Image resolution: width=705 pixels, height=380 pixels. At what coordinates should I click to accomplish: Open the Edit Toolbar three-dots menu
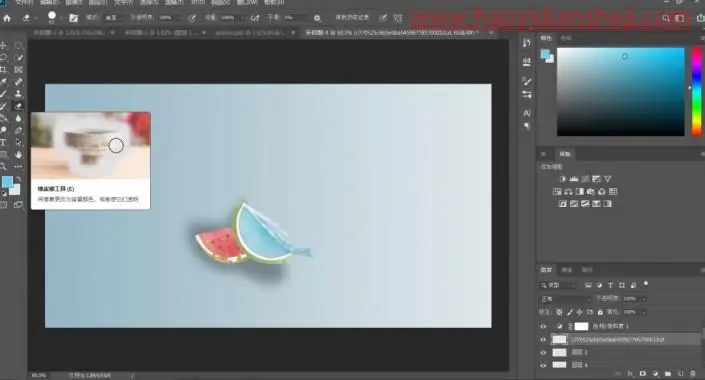click(x=18, y=167)
